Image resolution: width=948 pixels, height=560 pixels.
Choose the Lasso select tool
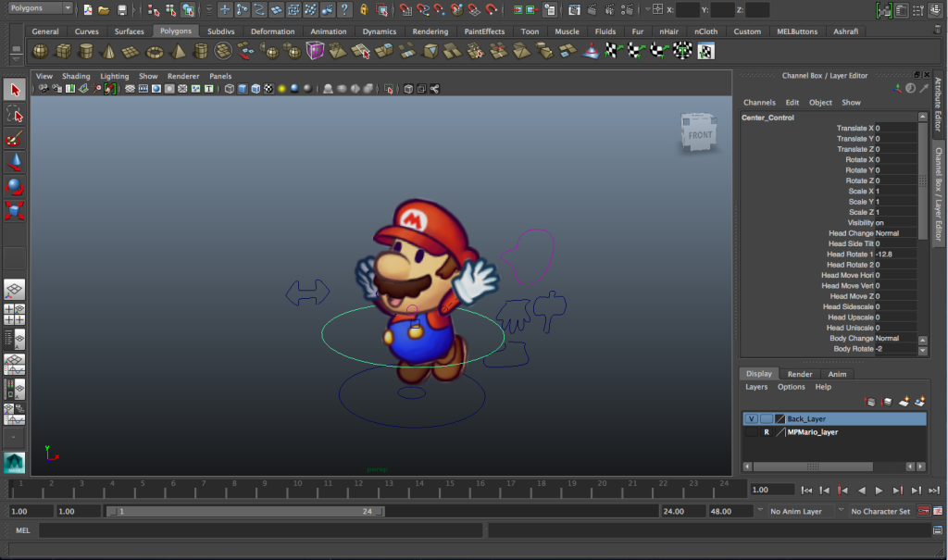point(15,114)
